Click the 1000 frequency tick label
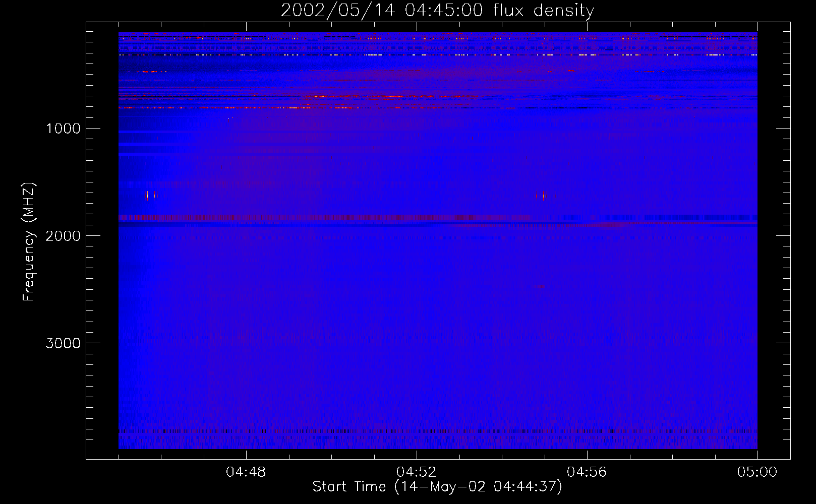Image resolution: width=816 pixels, height=504 pixels. [63, 129]
